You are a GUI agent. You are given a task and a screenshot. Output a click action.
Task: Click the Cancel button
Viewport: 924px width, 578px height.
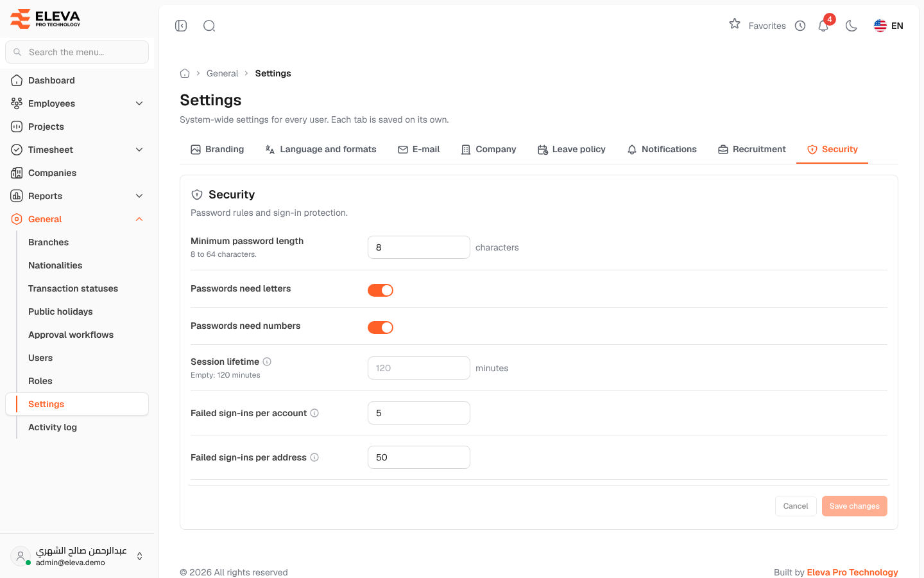[x=796, y=506]
